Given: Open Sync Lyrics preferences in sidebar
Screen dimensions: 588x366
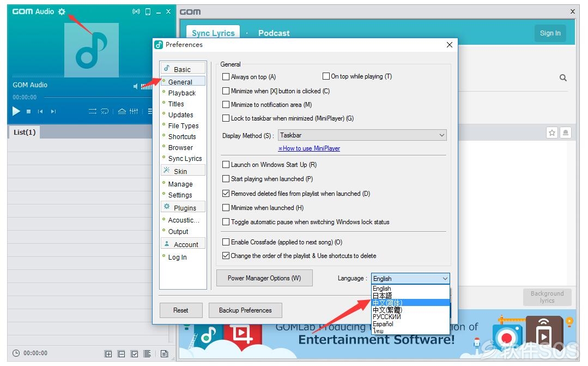Looking at the screenshot, I should click(185, 158).
